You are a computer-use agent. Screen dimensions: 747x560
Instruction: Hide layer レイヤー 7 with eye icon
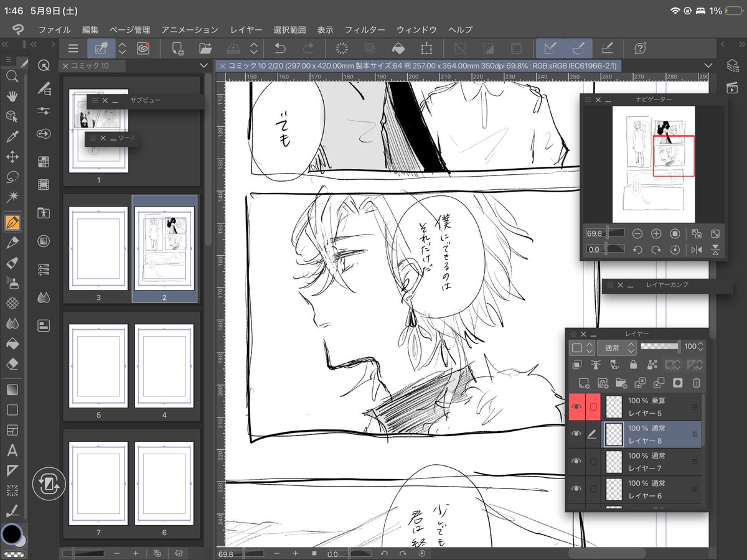[x=576, y=461]
